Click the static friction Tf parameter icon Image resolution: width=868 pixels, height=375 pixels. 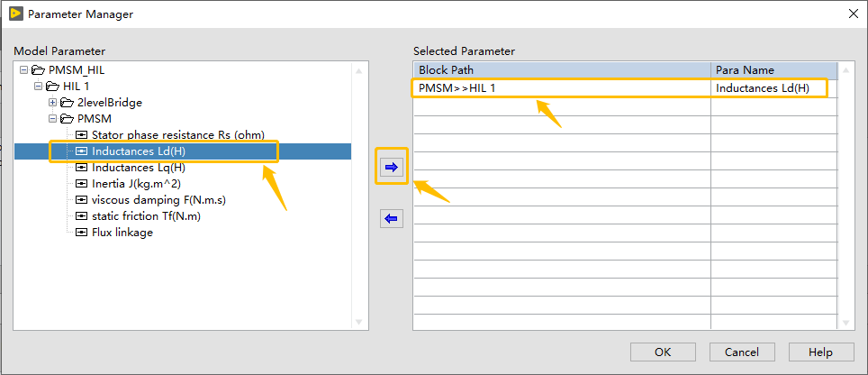pos(82,216)
